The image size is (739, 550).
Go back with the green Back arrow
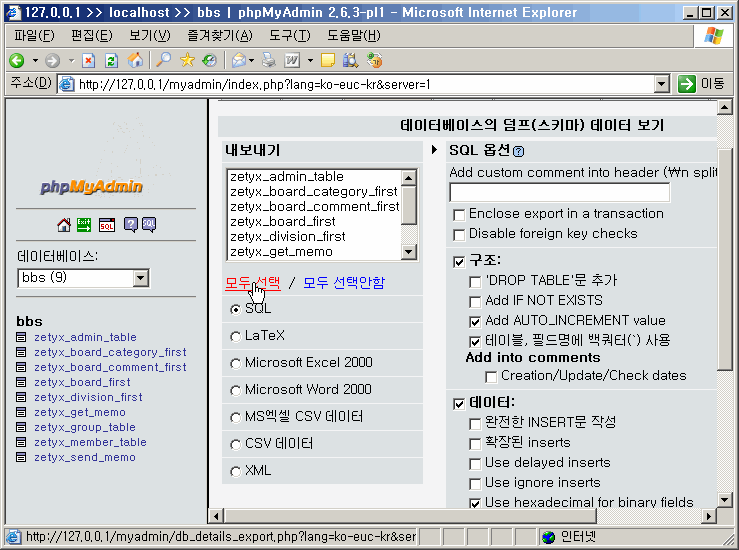(x=17, y=60)
